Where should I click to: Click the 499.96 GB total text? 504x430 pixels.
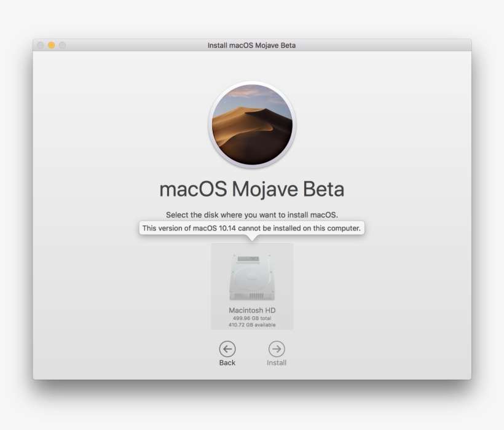(x=253, y=317)
